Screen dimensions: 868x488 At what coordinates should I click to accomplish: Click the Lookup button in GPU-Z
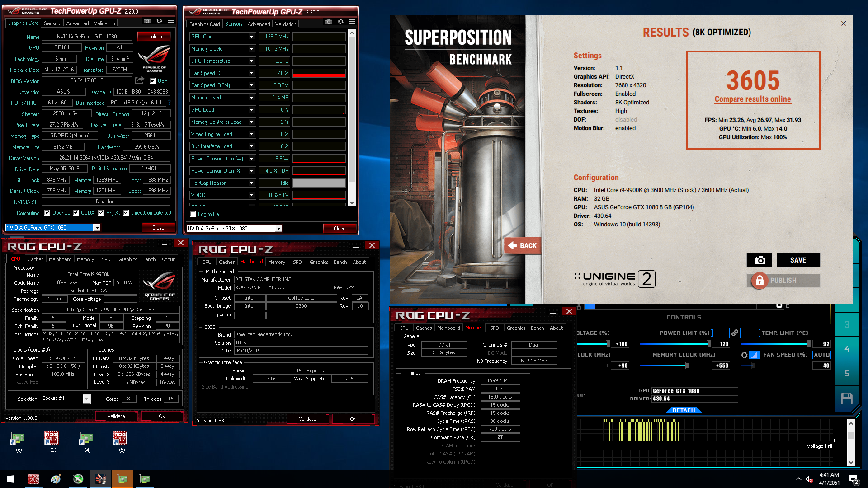pyautogui.click(x=154, y=37)
